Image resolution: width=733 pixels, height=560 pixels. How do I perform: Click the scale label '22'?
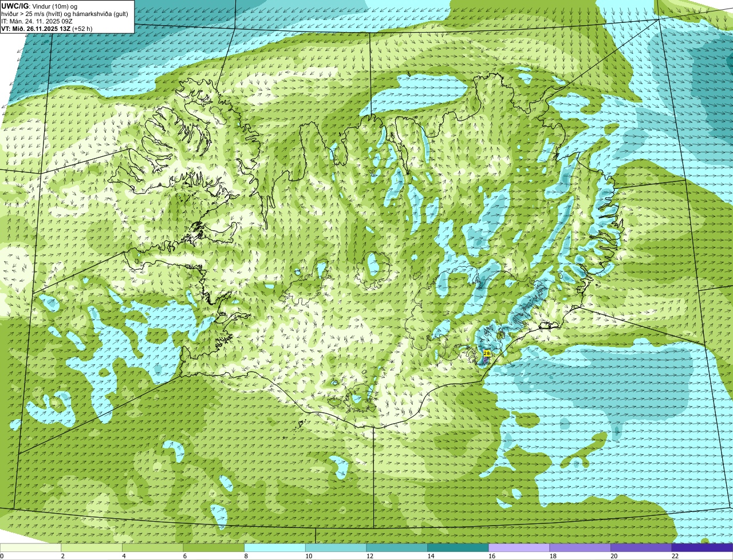point(675,556)
